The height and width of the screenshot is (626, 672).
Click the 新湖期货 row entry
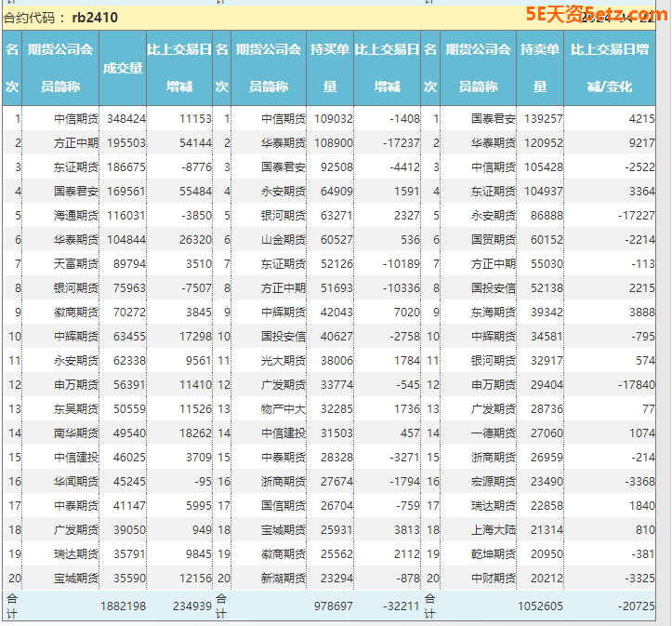(283, 579)
